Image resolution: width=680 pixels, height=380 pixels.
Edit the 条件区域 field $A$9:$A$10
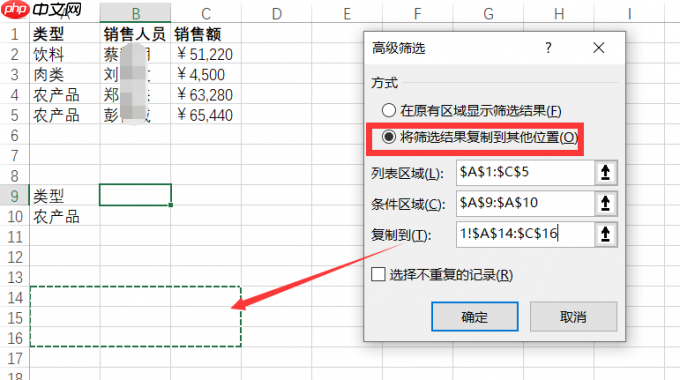click(x=525, y=203)
